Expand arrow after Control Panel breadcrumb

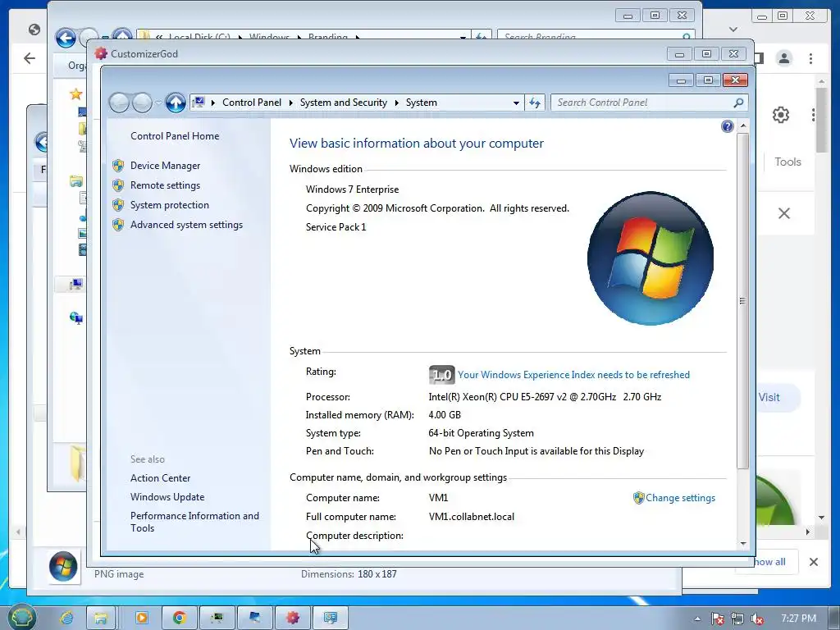coord(291,103)
